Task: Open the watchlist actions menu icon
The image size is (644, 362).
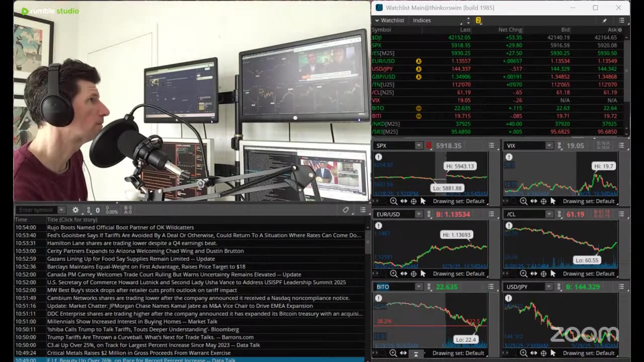Action: click(621, 20)
